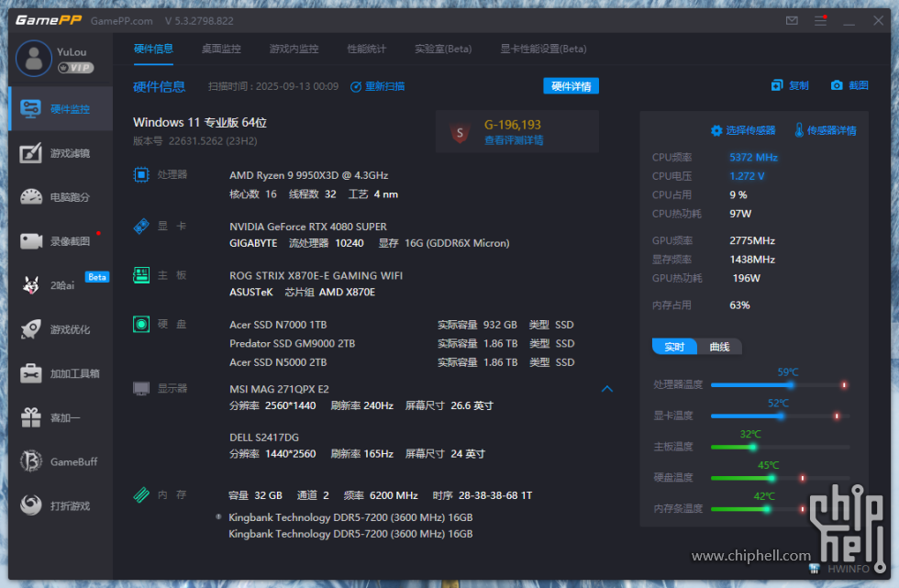
Task: Click the MSI MAG 271QPX E2 text
Action: (x=279, y=389)
